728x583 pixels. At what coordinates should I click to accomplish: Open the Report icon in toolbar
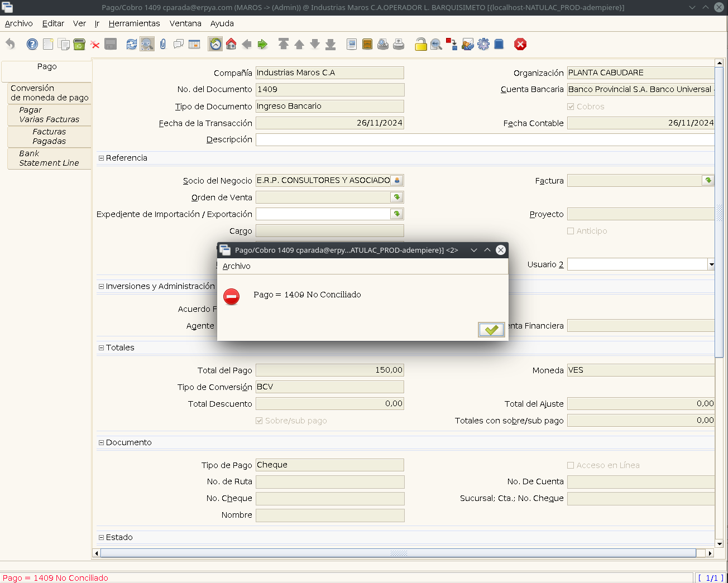(352, 44)
